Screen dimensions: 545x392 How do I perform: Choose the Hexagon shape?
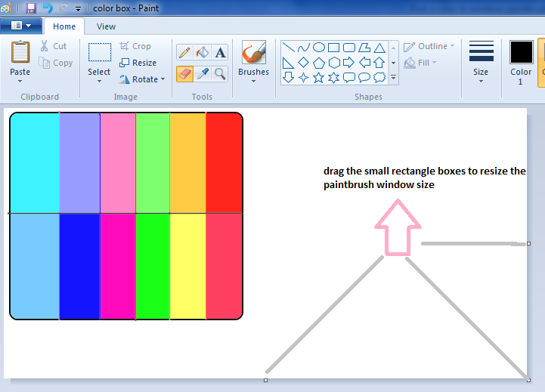click(333, 63)
